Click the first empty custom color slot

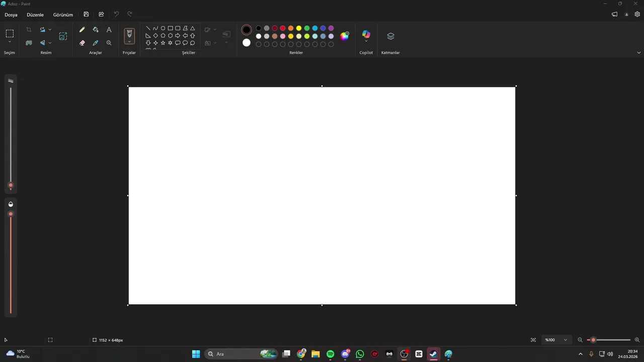(x=259, y=44)
